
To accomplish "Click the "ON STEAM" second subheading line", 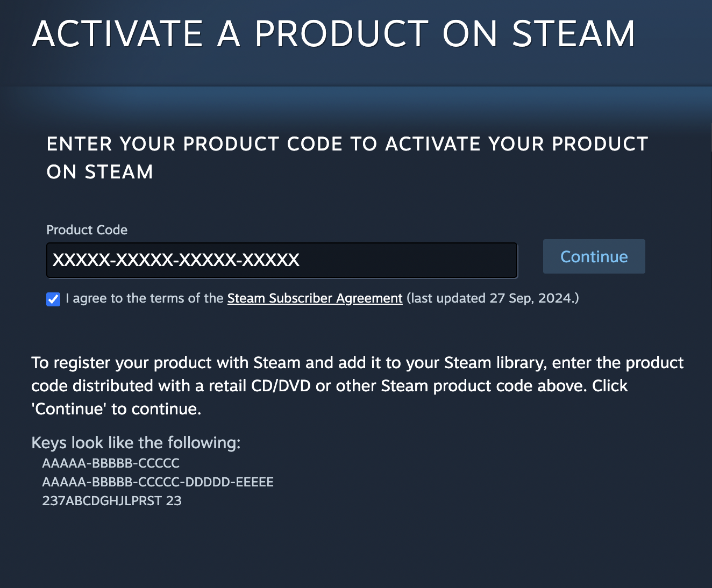I will pos(100,172).
